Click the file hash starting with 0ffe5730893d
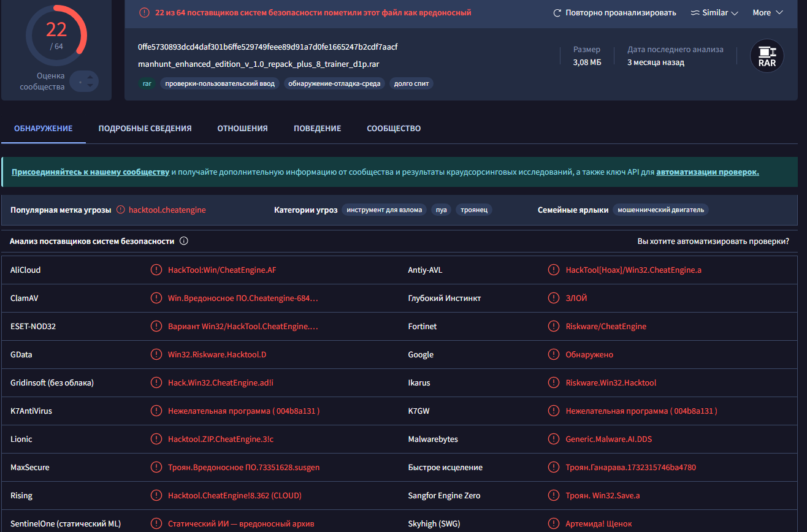Viewport: 807px width, 532px height. click(x=268, y=47)
